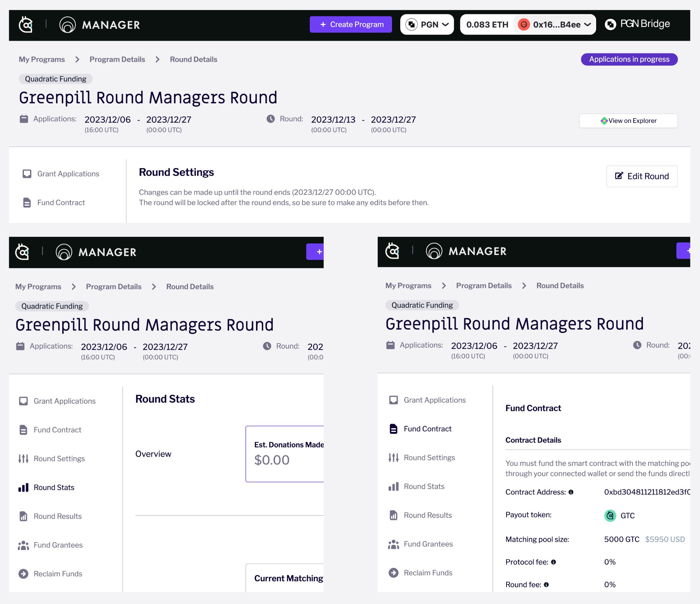
Task: Click the Fund Contract icon in Fund Contract panel sidebar
Action: click(393, 429)
